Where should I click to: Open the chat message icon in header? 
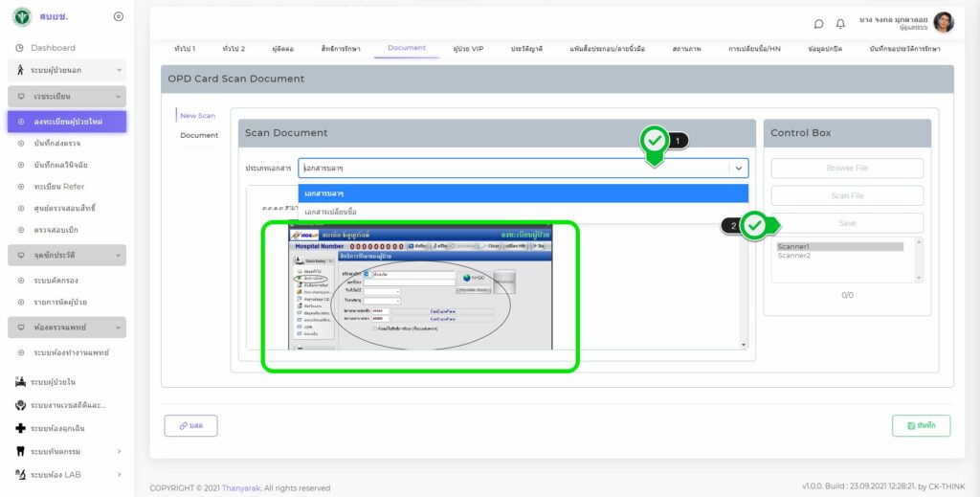[x=818, y=24]
